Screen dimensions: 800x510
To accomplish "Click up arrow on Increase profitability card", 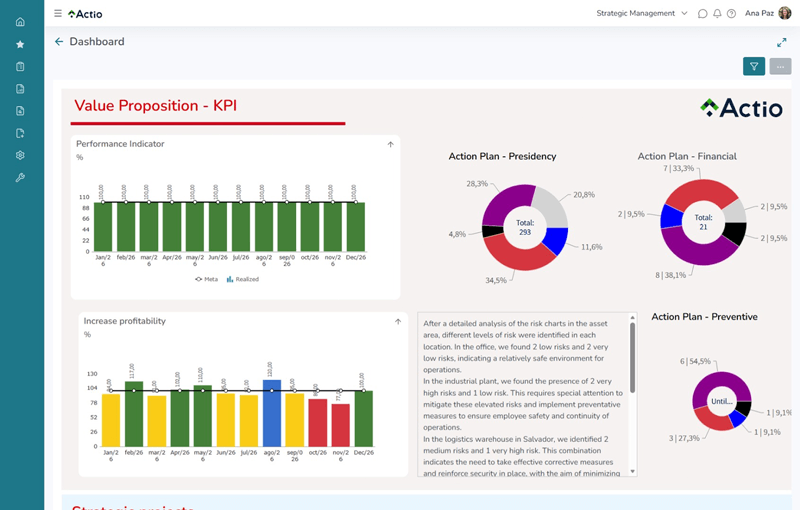I will click(x=398, y=321).
